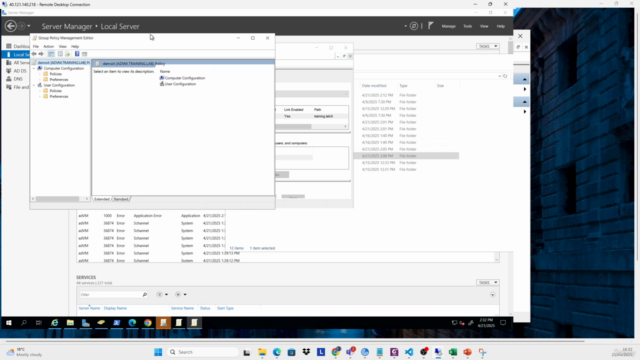The height and width of the screenshot is (360, 640).
Task: Open the top TASKS dropdown in Server Manager
Action: pyautogui.click(x=488, y=46)
